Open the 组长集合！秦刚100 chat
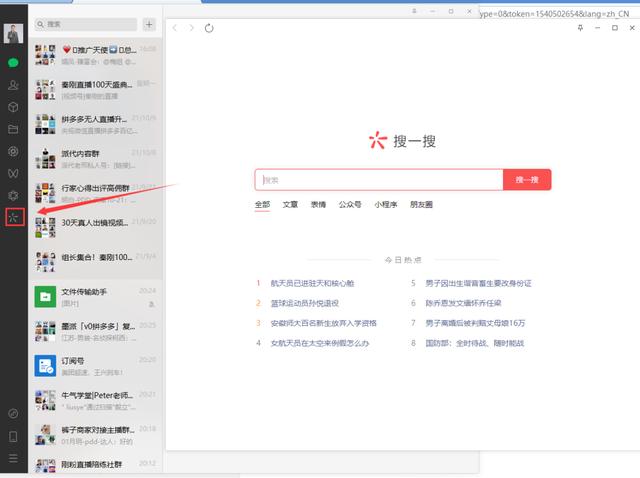This screenshot has height=478, width=640. click(96, 262)
